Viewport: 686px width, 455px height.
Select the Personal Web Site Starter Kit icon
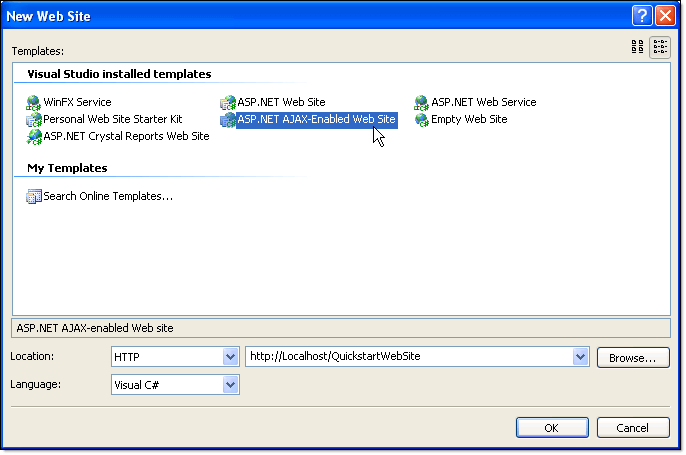[33, 119]
